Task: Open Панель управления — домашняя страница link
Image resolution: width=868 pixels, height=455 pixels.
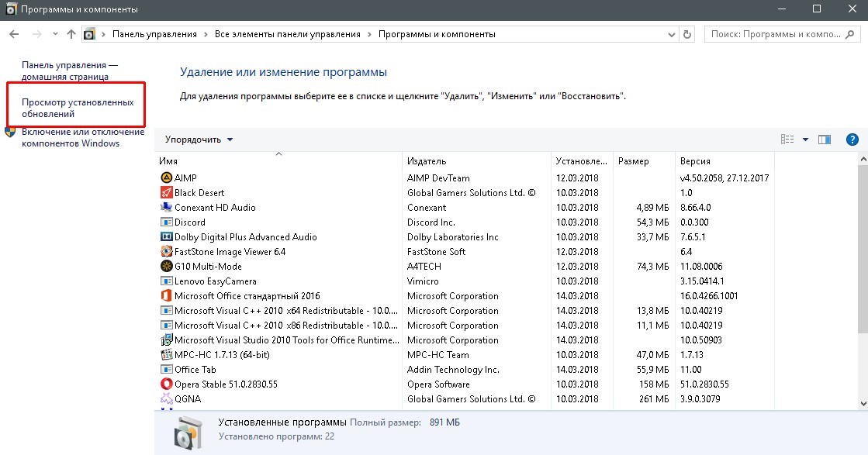Action: tap(69, 71)
